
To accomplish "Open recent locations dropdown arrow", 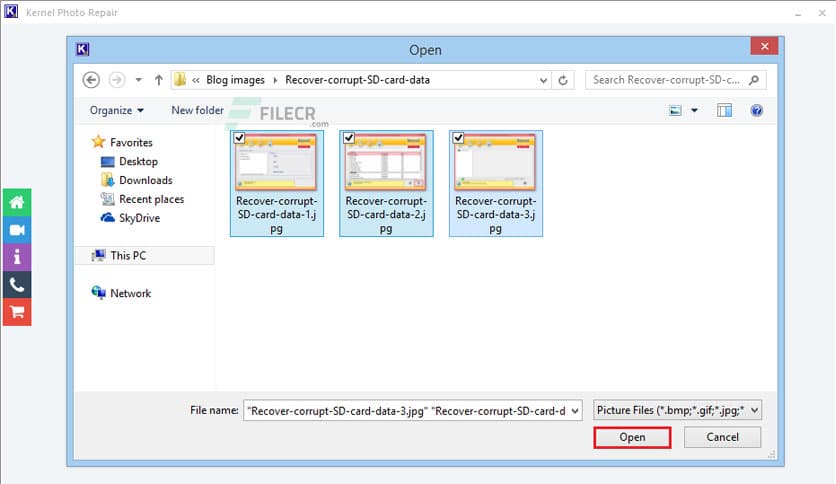I will click(139, 80).
